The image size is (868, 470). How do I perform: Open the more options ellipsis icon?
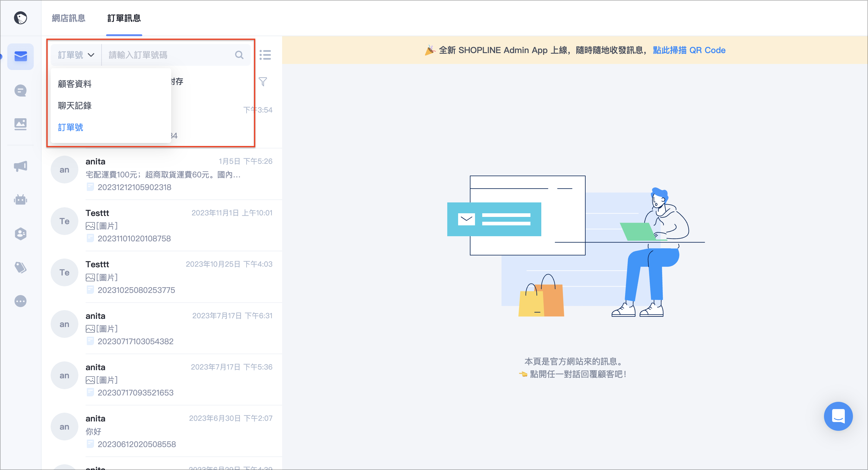(20, 301)
